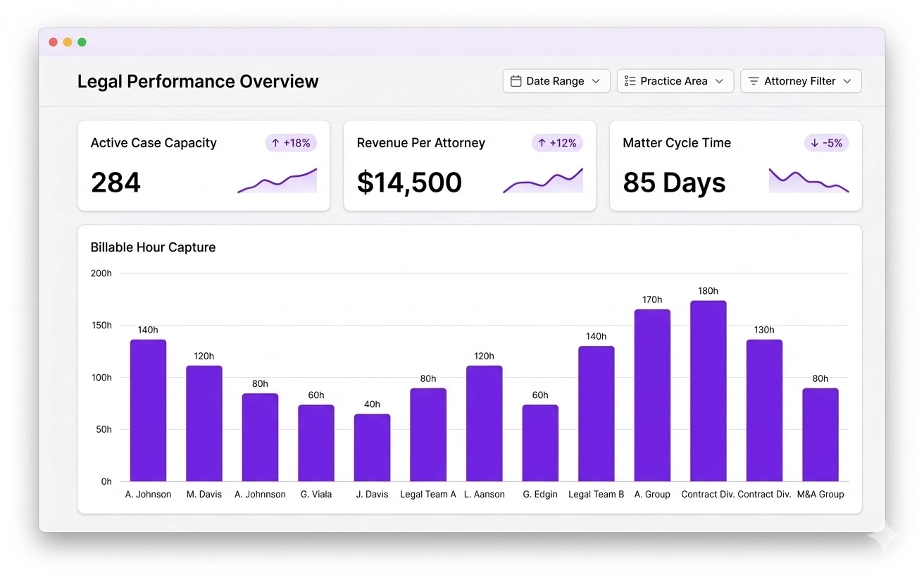Click the 180h bar

tap(708, 391)
